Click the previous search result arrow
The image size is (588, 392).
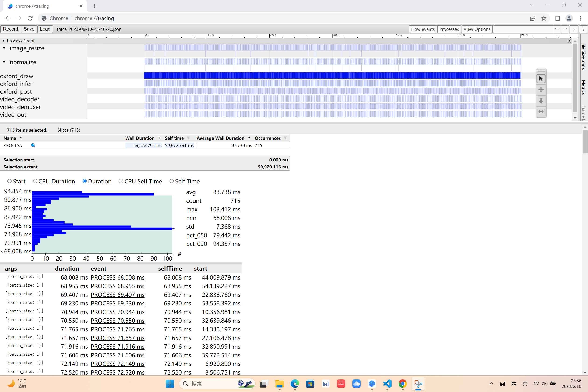coord(556,29)
